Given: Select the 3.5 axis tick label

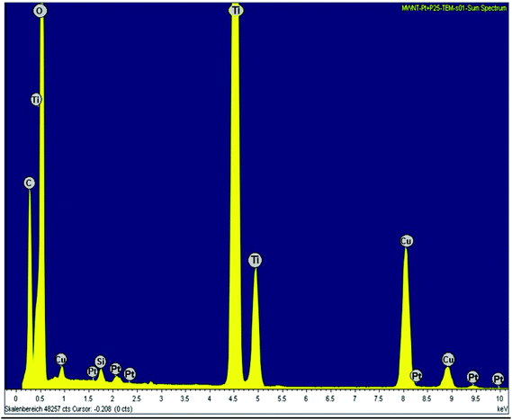Looking at the screenshot, I should tap(185, 398).
